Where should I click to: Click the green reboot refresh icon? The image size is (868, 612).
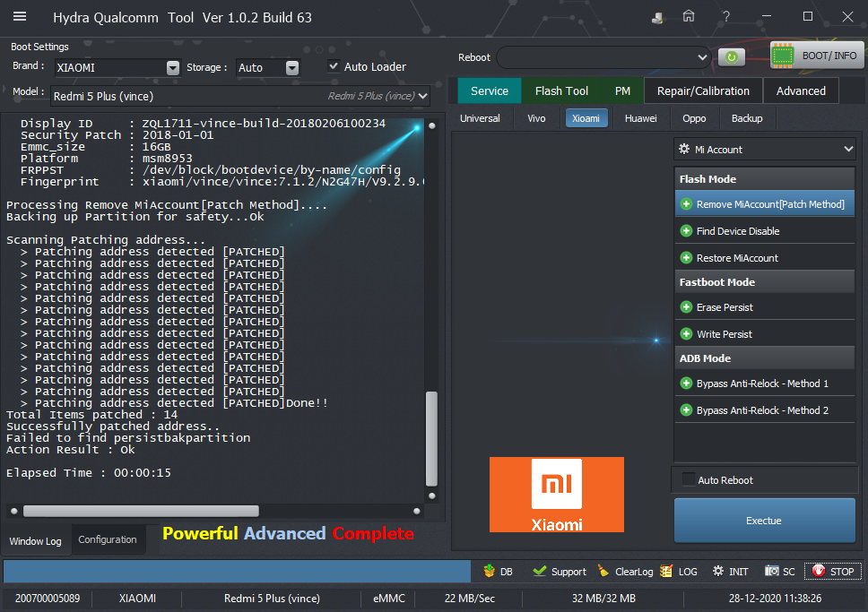point(731,57)
